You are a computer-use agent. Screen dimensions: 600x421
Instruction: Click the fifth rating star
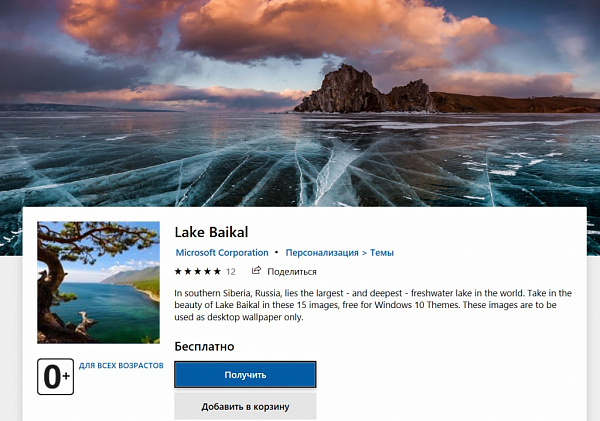tap(216, 271)
